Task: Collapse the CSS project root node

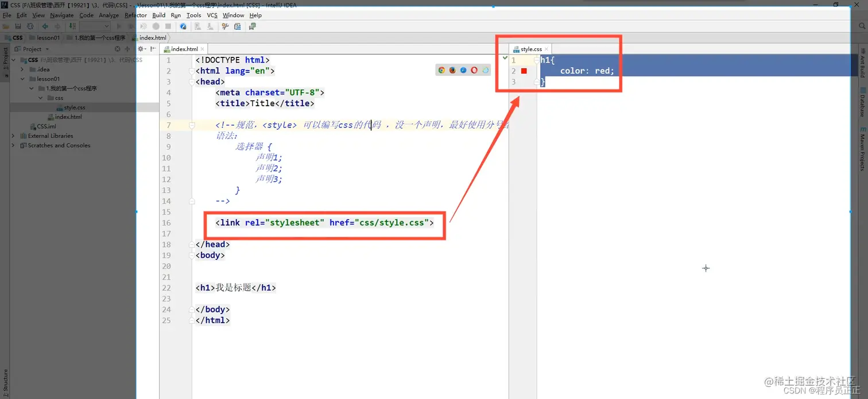Action: 13,60
